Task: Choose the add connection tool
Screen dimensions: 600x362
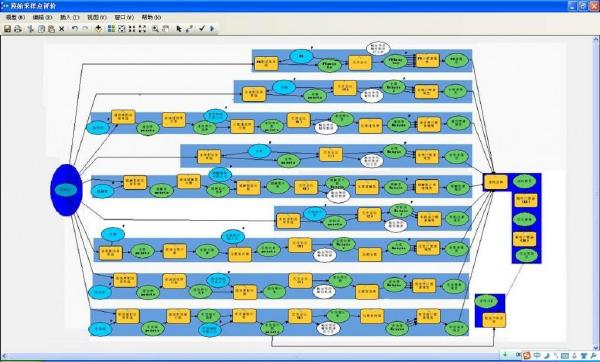Action: click(x=189, y=29)
